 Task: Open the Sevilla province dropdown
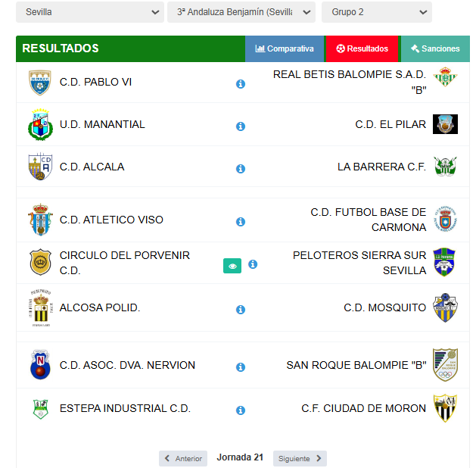point(90,12)
